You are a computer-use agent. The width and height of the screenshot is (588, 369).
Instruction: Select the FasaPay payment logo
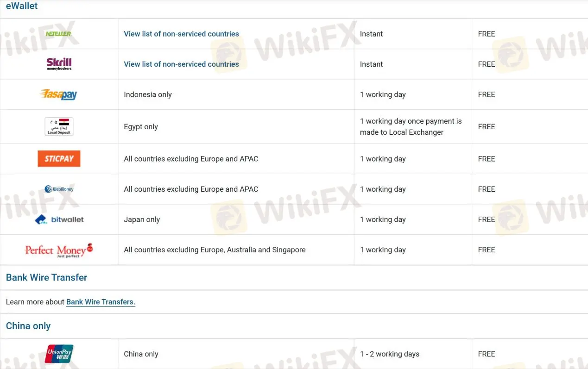[59, 94]
